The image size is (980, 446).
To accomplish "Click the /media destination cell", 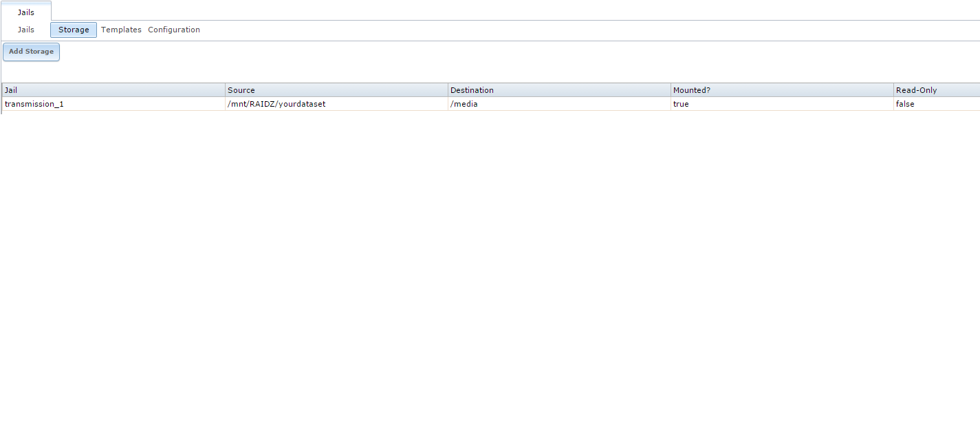I will click(559, 104).
